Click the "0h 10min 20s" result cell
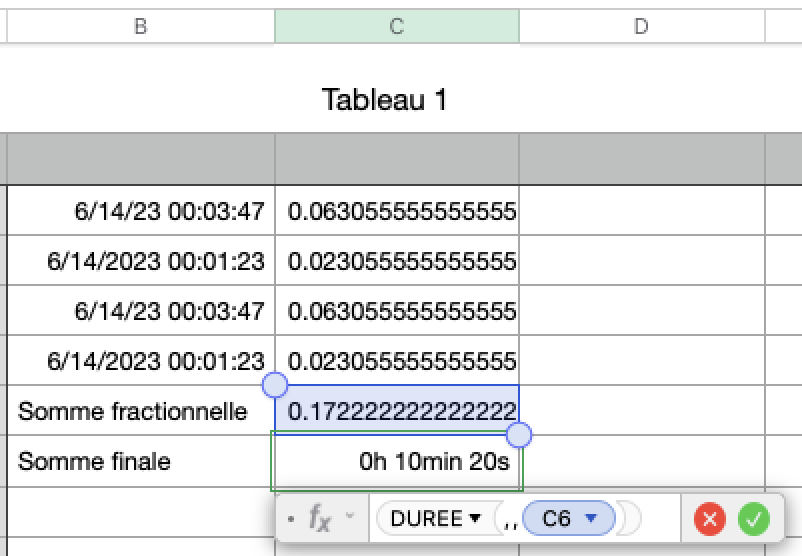Screen dimensions: 802x556 coord(397,461)
